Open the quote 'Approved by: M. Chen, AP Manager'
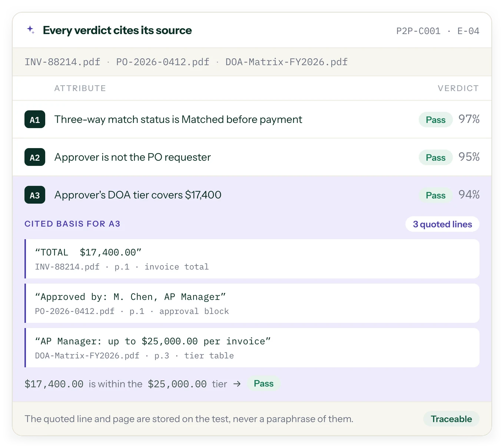Viewport: 504px width, 448px height. (252, 303)
